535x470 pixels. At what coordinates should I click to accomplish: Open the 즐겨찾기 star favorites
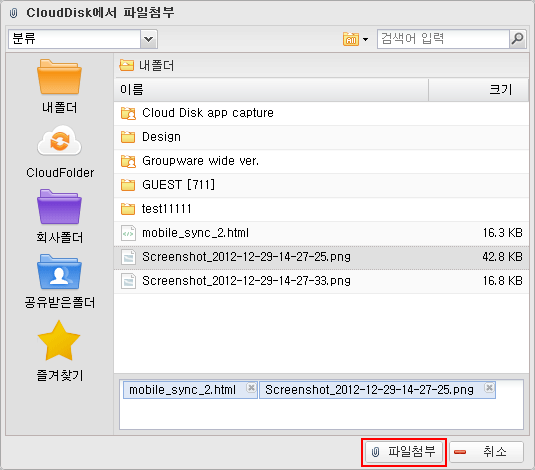(x=59, y=341)
